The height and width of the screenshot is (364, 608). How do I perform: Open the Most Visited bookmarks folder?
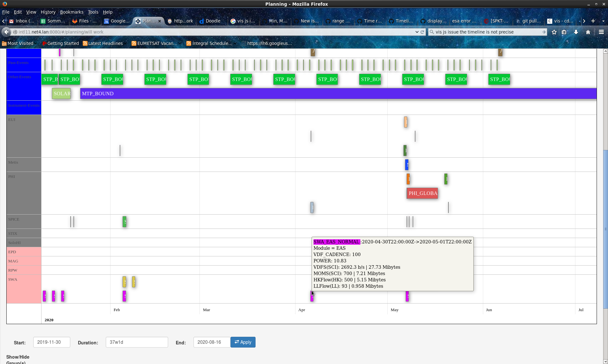tap(18, 43)
